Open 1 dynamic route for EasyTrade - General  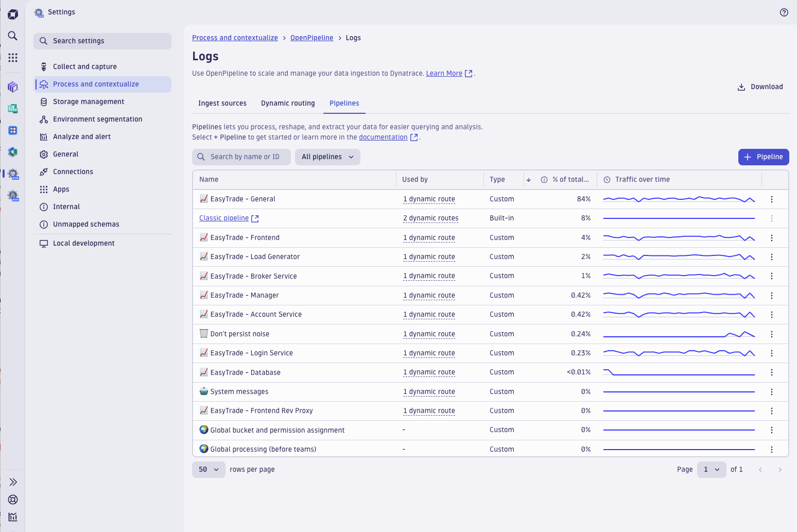pyautogui.click(x=429, y=199)
